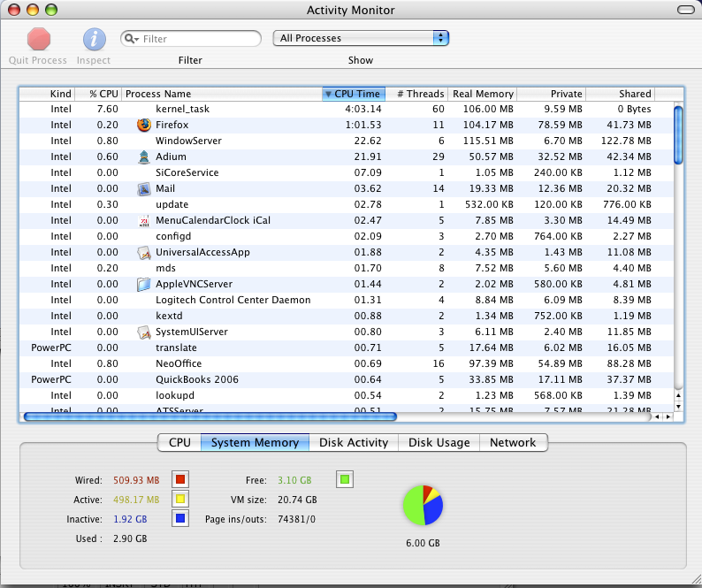Click the 509.93 MB Wired value
The width and height of the screenshot is (702, 588).
click(x=136, y=480)
